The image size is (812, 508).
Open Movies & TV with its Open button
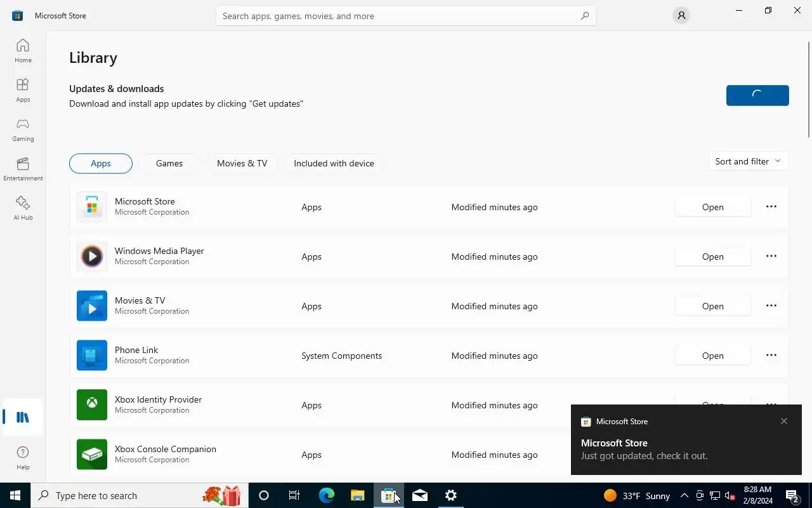[713, 306]
